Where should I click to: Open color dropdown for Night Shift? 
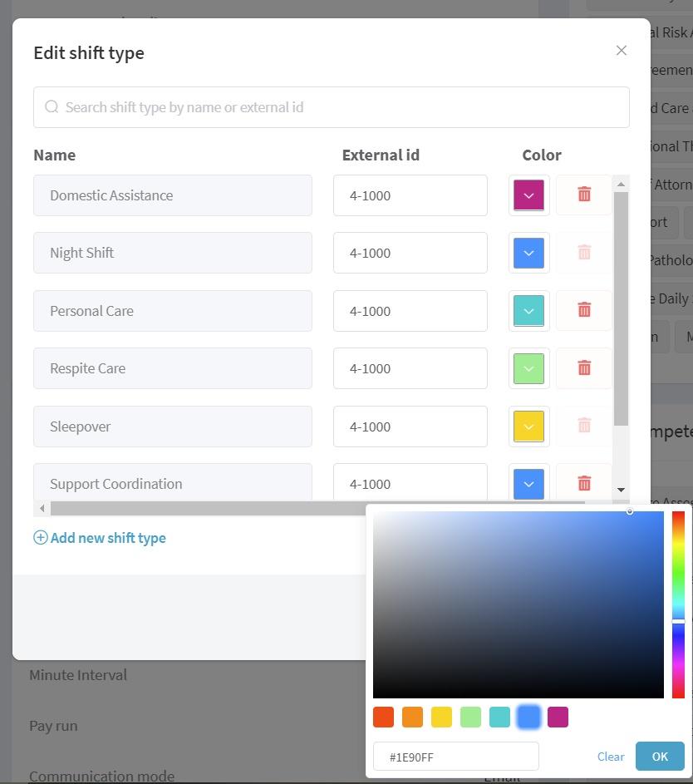click(528, 253)
